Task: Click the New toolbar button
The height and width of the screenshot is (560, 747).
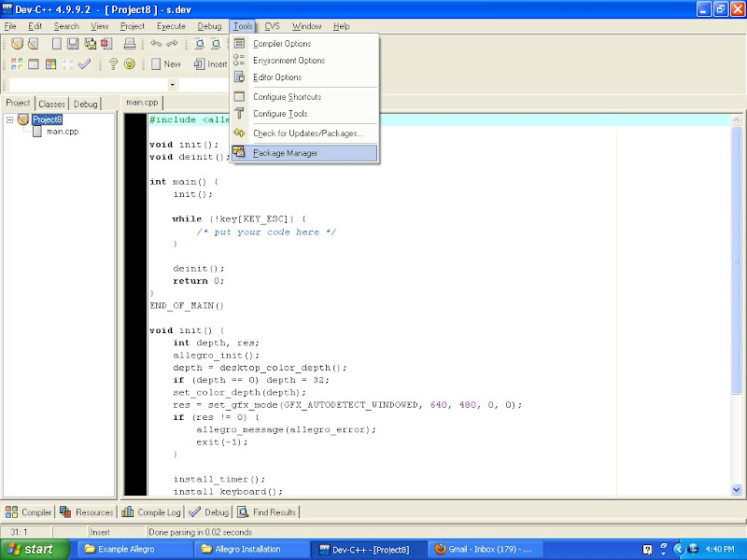Action: pos(166,63)
